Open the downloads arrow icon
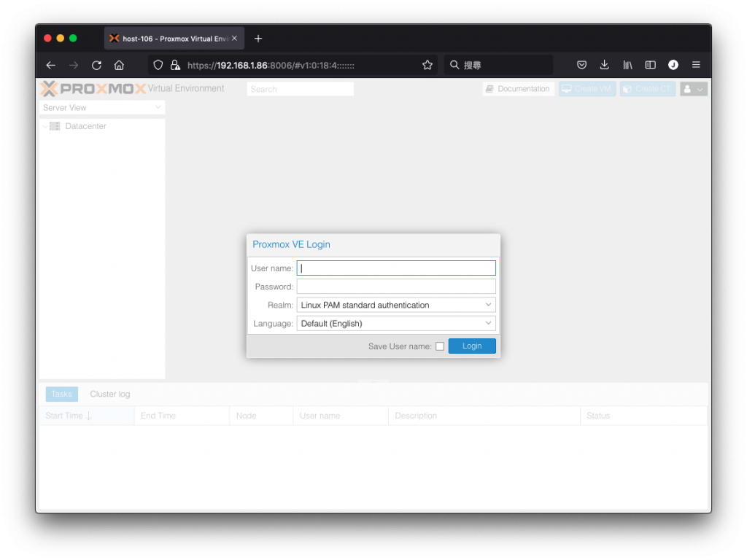 (605, 65)
